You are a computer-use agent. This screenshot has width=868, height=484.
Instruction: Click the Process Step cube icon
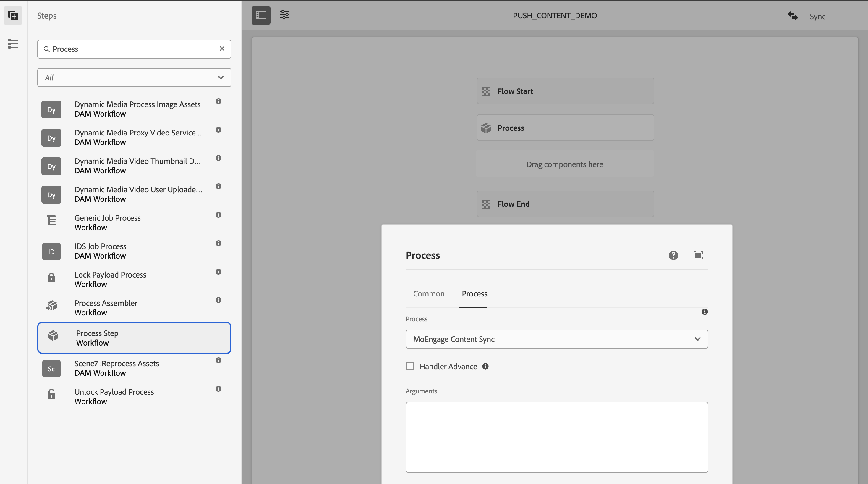(53, 335)
